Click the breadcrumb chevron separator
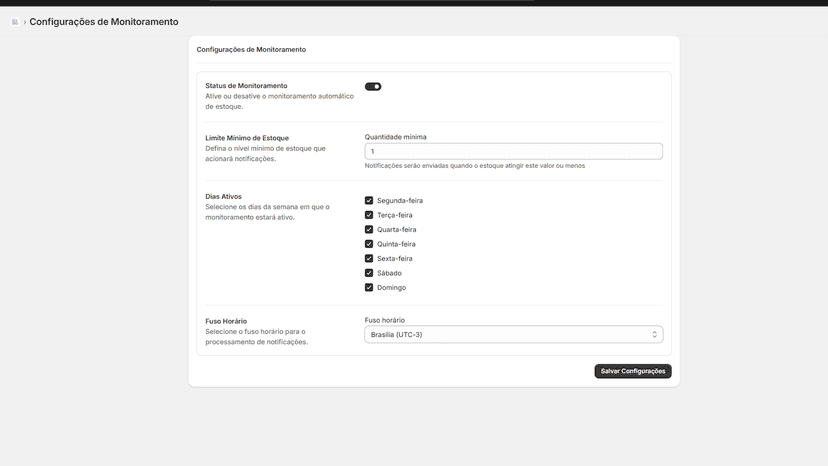828x466 pixels. 24,22
